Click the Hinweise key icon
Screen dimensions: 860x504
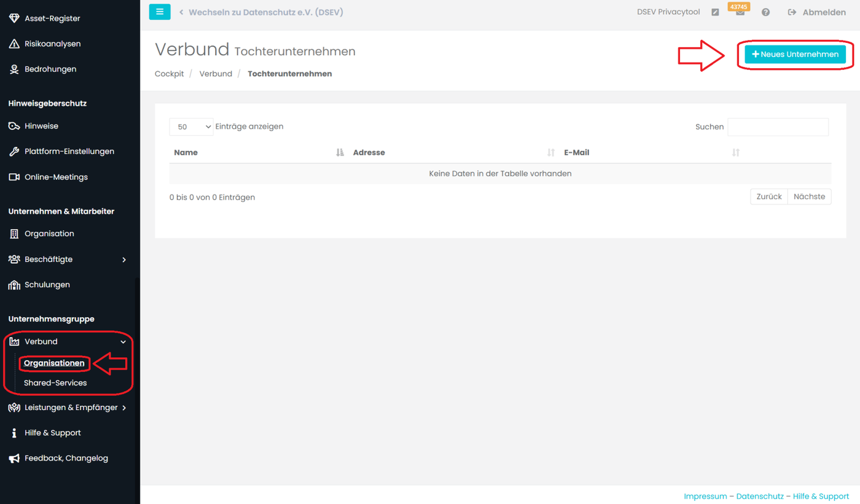(14, 126)
